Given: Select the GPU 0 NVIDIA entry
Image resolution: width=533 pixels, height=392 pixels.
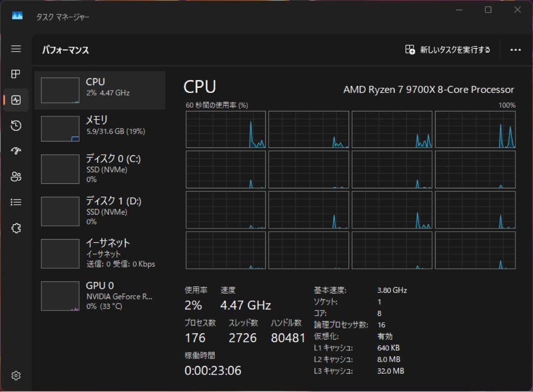Looking at the screenshot, I should click(99, 295).
